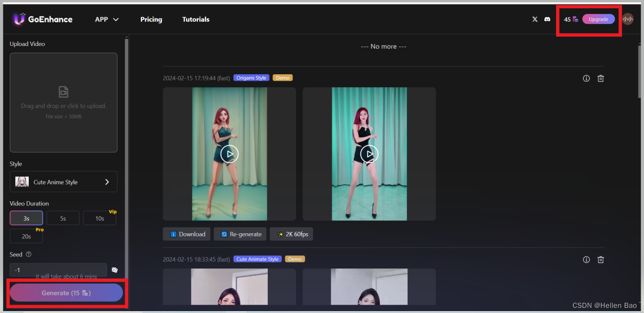The image size is (644, 313).
Task: Select the 3s video duration
Action: point(26,218)
